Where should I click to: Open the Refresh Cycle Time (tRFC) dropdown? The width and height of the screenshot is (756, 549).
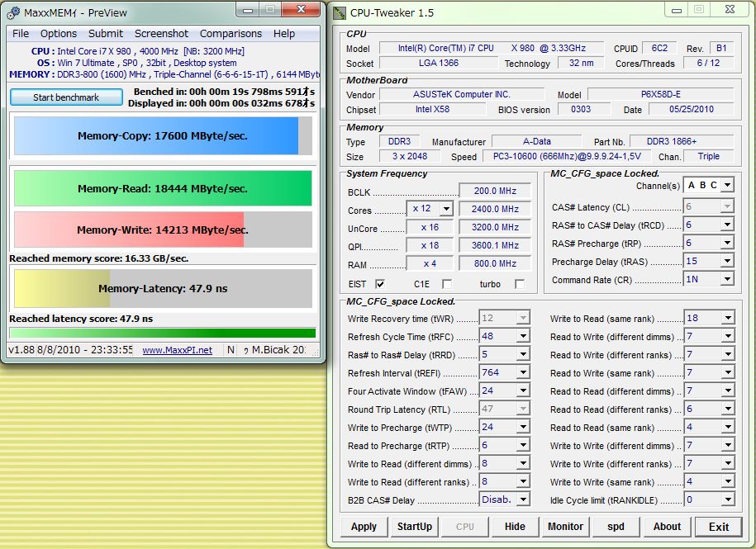tap(523, 337)
